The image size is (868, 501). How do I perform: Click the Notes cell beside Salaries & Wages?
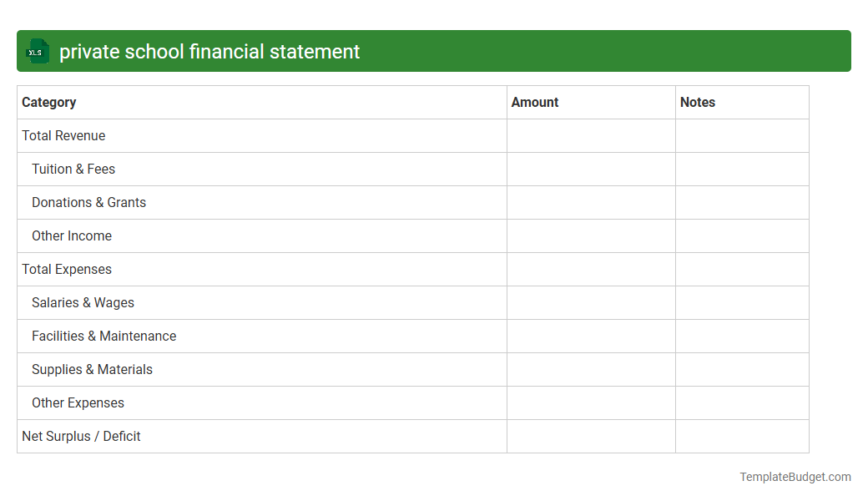point(742,302)
